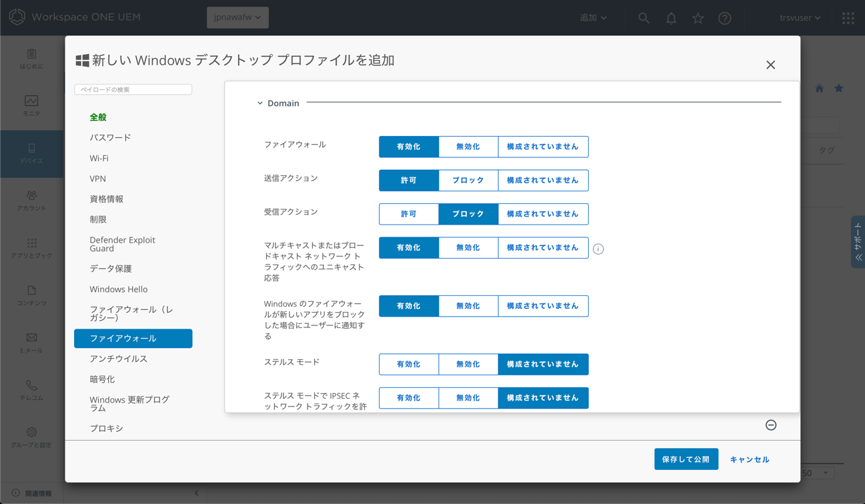Set IPSEC stealth traffic setting to 有効化
This screenshot has width=865, height=504.
pos(409,398)
